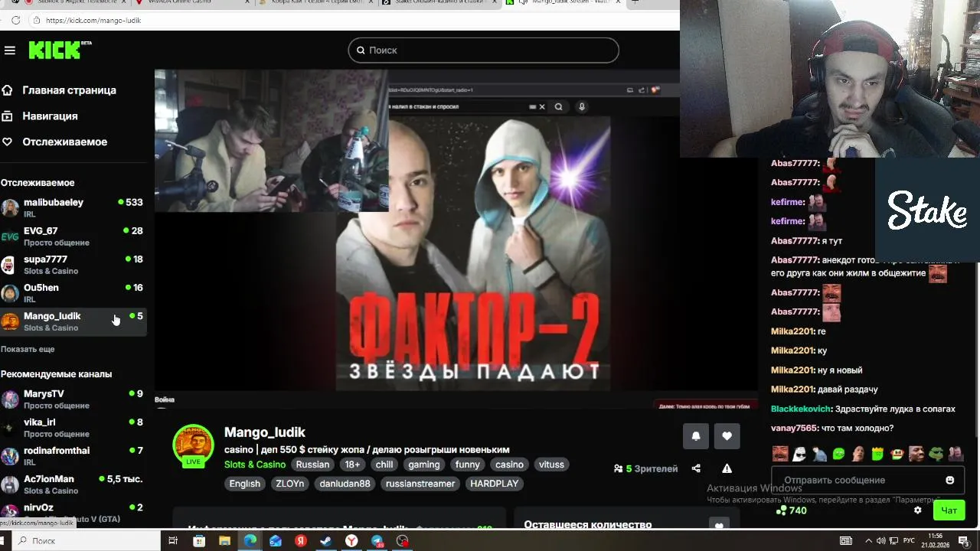Click chat username Blackkekovich
This screenshot has height=551, width=980.
(802, 409)
